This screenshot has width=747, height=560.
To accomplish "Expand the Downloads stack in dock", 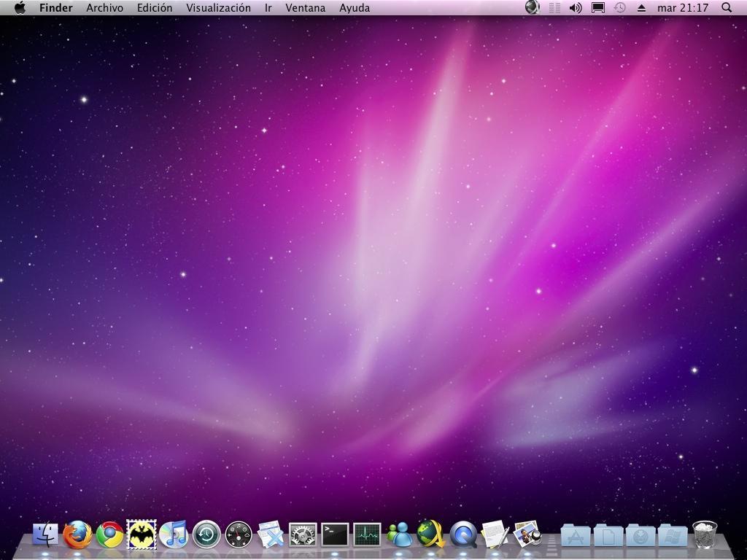I will click(641, 536).
